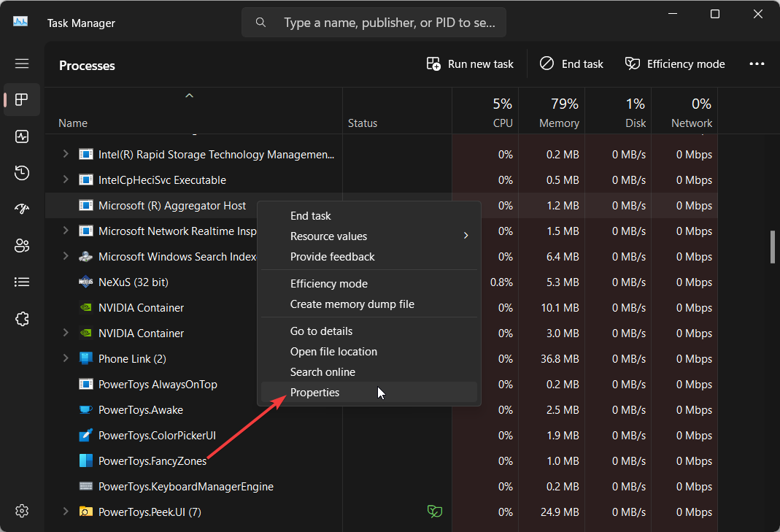This screenshot has width=780, height=532.
Task: Sort by the Disk column header
Action: 618,112
